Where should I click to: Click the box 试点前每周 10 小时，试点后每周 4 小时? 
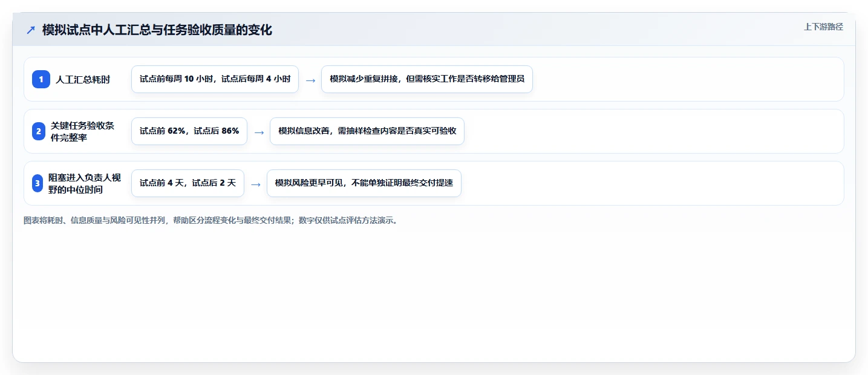coord(215,79)
